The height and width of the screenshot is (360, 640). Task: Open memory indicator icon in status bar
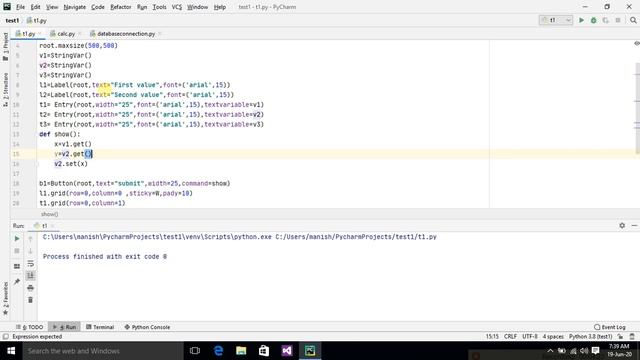632,337
